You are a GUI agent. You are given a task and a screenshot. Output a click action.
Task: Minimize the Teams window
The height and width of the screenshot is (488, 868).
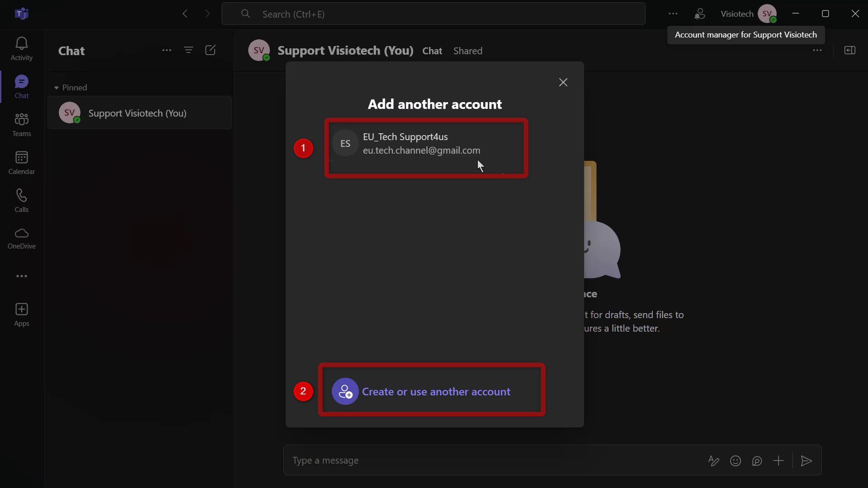pyautogui.click(x=796, y=14)
